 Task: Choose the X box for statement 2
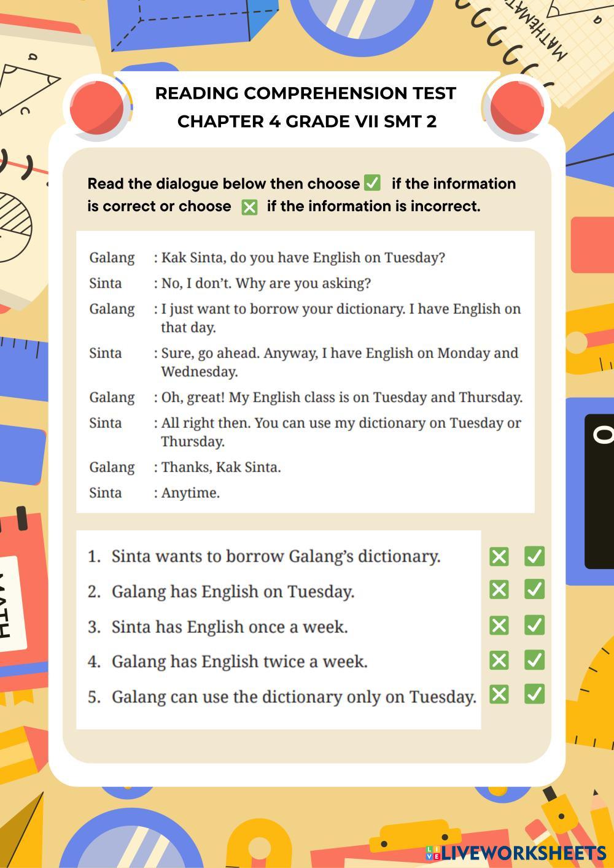click(499, 590)
